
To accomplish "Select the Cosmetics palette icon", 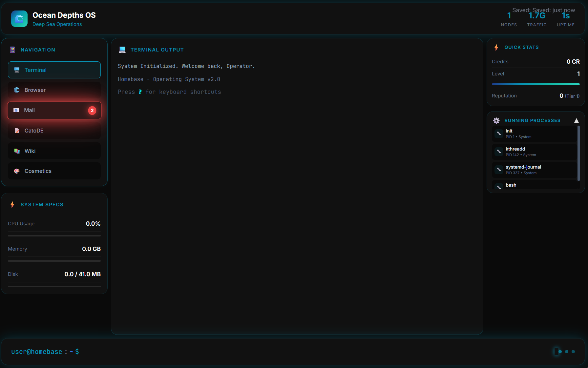I will click(x=16, y=171).
